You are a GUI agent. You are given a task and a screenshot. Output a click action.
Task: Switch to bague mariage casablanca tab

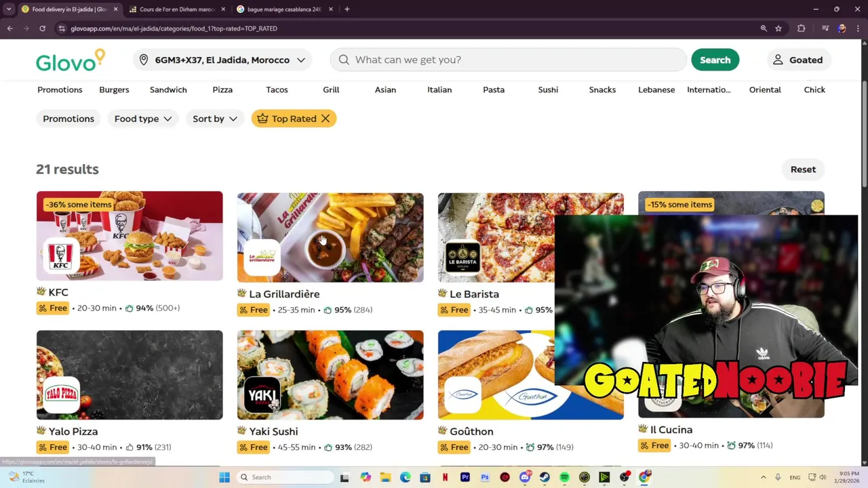tap(283, 9)
